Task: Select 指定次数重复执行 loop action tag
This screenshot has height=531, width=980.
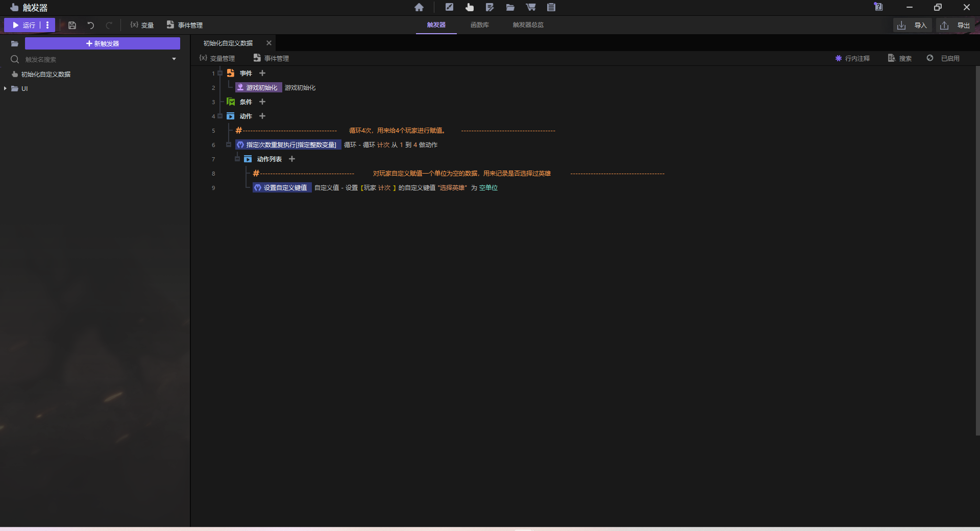Action: click(x=288, y=144)
